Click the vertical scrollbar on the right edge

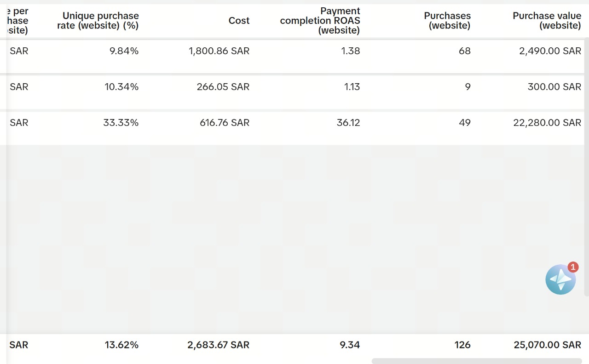[586, 165]
